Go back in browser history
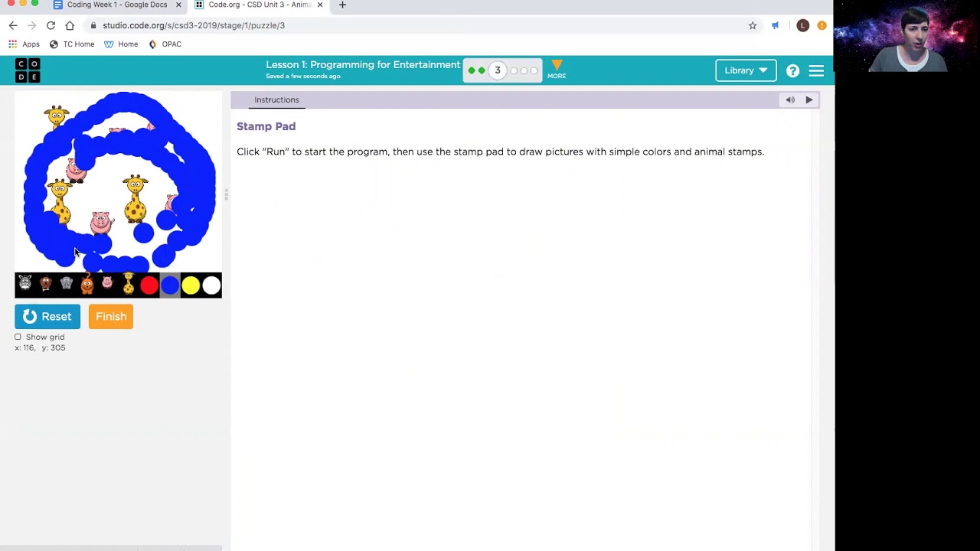 click(x=13, y=25)
